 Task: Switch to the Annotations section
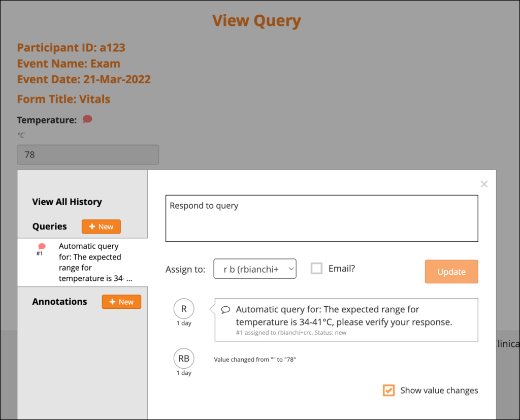(59, 301)
